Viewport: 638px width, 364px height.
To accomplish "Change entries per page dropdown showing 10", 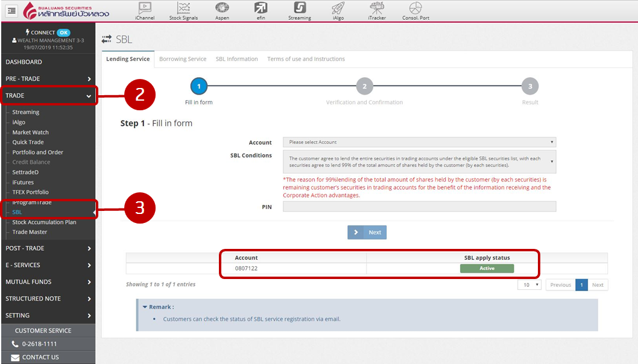I will 529,284.
